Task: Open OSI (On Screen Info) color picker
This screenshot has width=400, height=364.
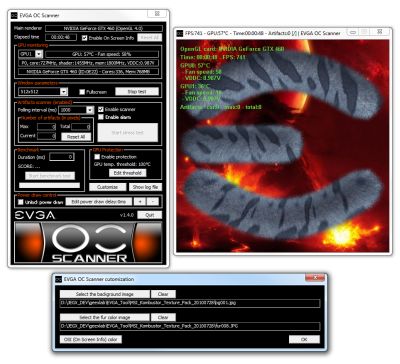Action: click(x=91, y=339)
